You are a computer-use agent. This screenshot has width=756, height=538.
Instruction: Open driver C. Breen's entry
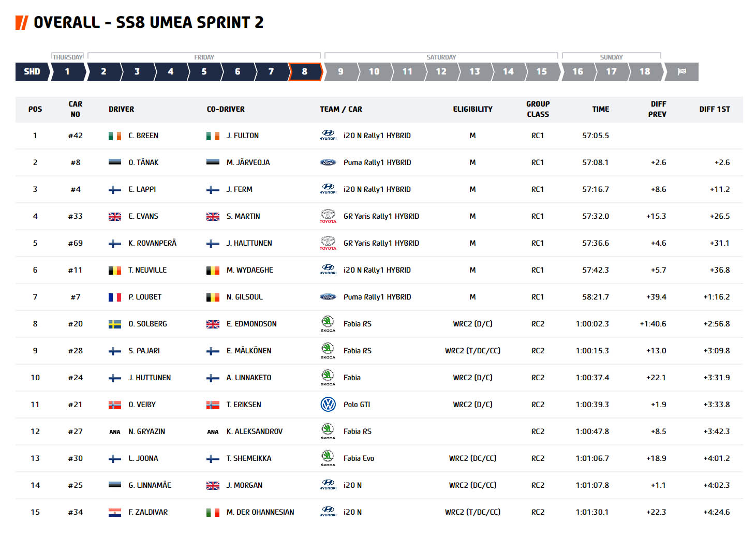pyautogui.click(x=143, y=136)
